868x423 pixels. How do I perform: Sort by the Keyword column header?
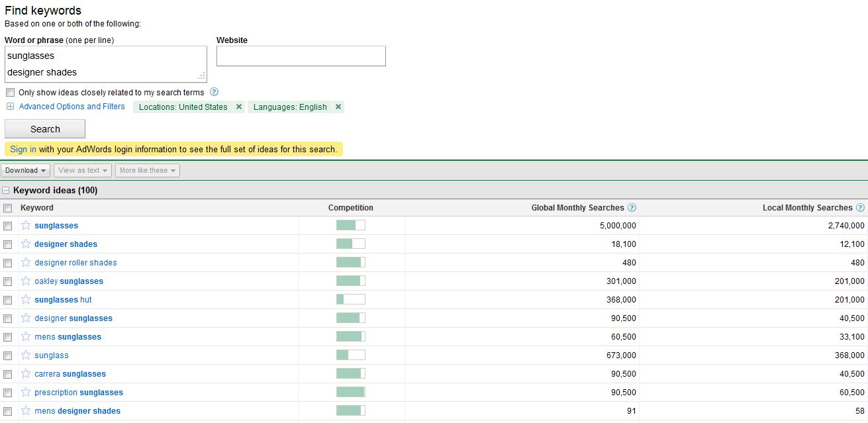37,208
